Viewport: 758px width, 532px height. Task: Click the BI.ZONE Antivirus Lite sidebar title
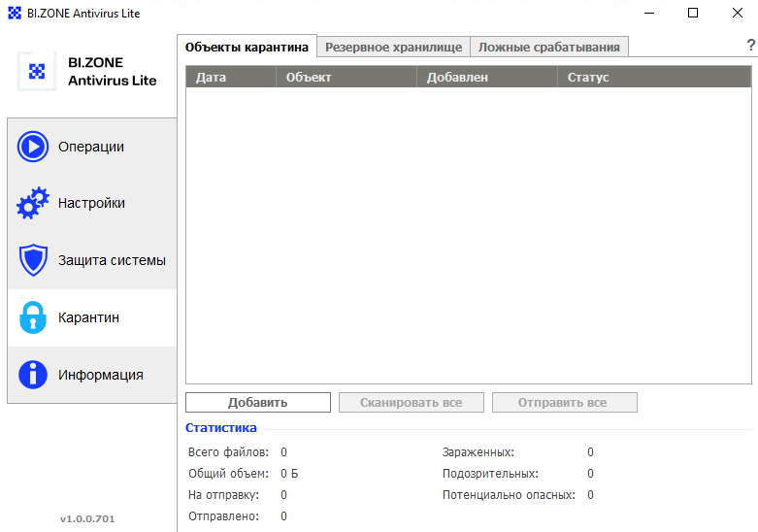(x=113, y=72)
